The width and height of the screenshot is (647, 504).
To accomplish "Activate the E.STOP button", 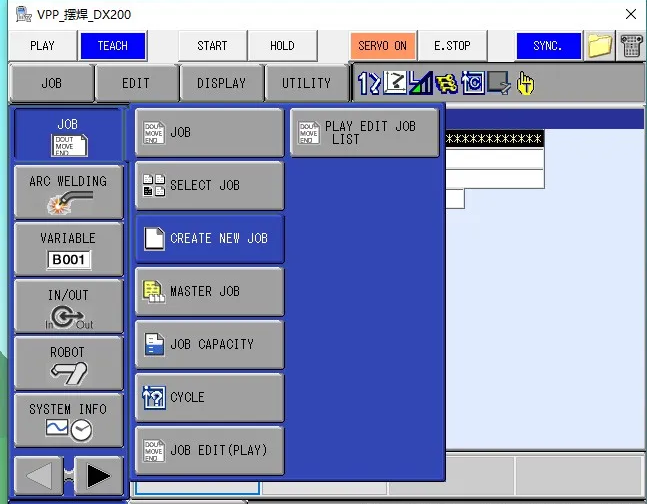I will point(452,45).
